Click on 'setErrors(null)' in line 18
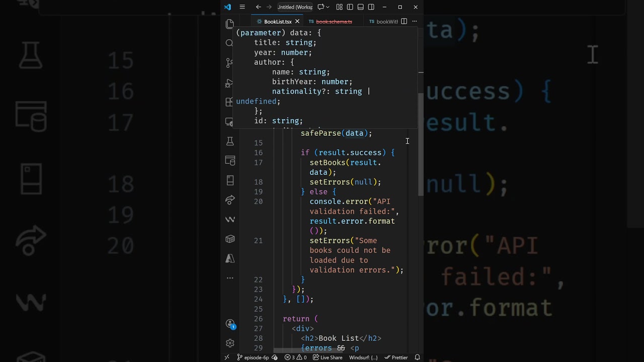The image size is (644, 362). click(x=343, y=182)
